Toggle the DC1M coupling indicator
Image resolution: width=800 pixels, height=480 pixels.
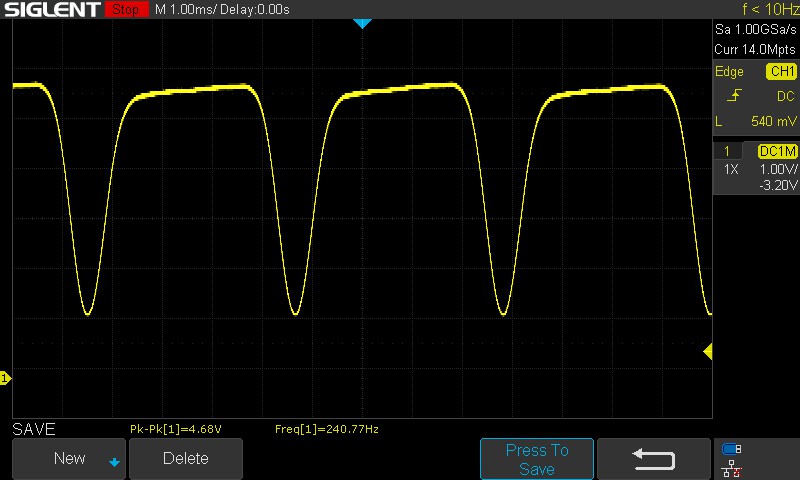(776, 151)
